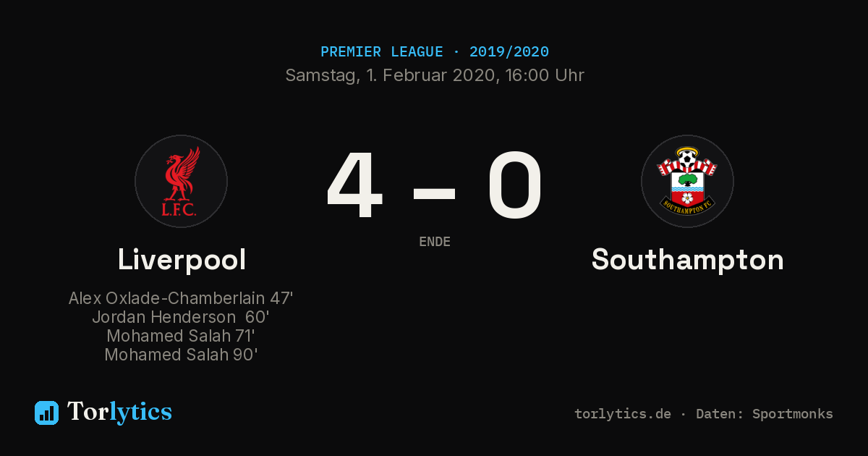Click the Daten: Sportmonks credit text
The height and width of the screenshot is (456, 868).
click(765, 414)
